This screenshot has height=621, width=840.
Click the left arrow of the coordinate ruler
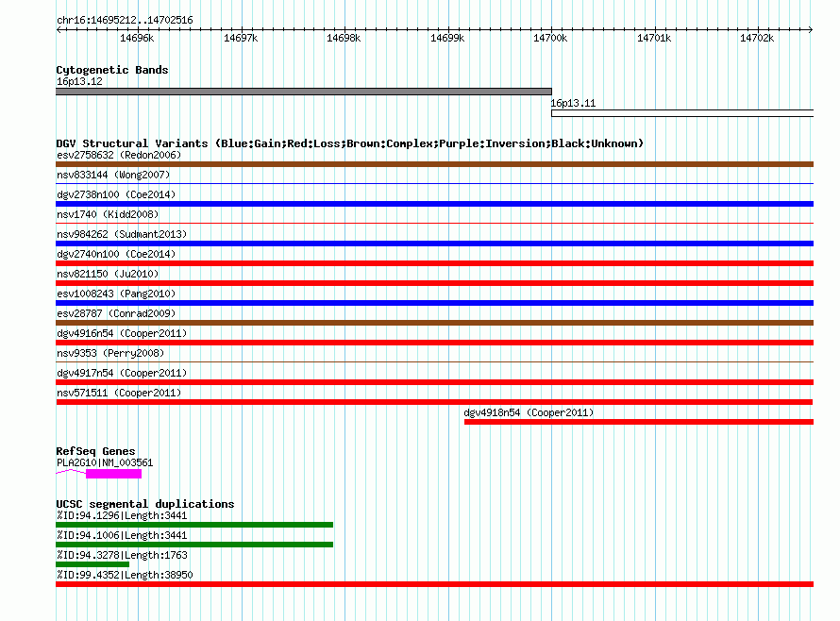pyautogui.click(x=59, y=29)
